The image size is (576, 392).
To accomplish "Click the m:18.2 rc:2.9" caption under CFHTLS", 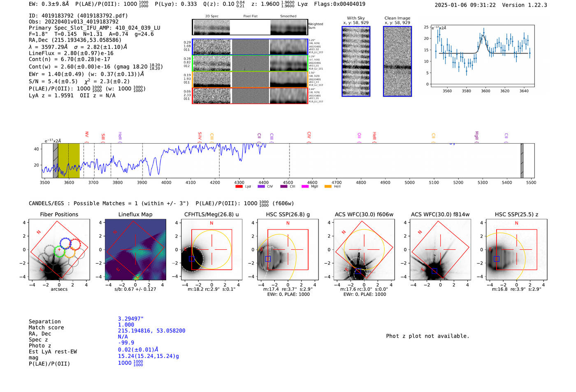I will coord(211,289).
